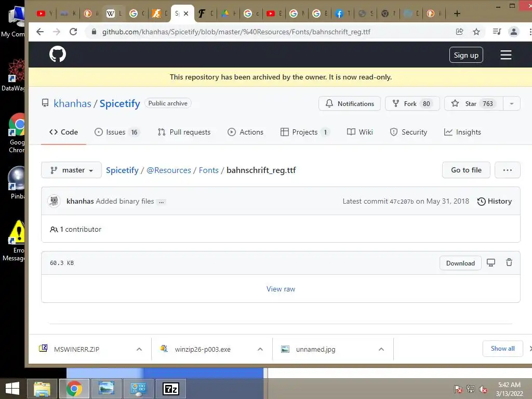Open the photo viewer taskbar icon

(x=106, y=389)
